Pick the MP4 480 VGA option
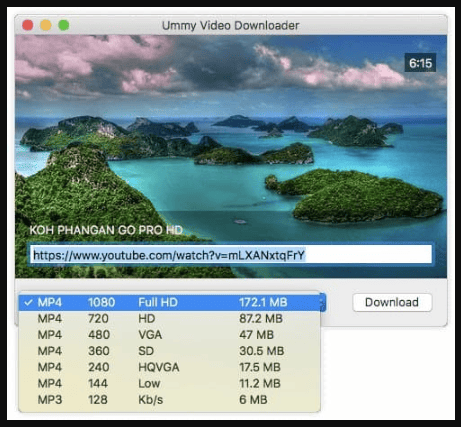Viewport: 461px width, 427px height. click(169, 335)
